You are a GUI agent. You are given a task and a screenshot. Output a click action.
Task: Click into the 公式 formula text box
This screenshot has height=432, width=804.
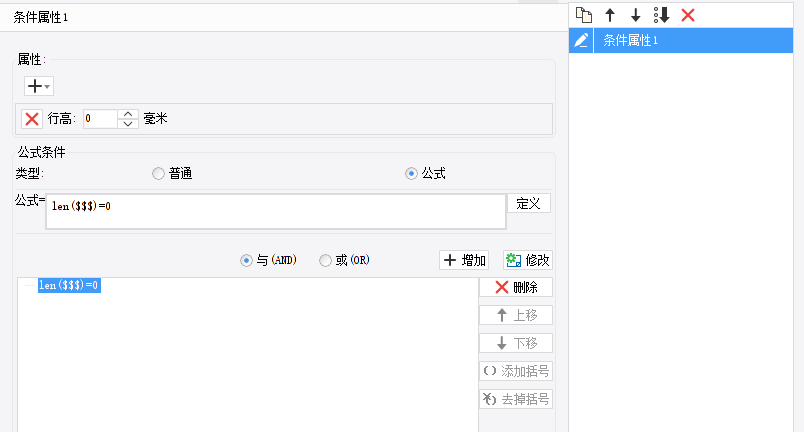tap(276, 211)
